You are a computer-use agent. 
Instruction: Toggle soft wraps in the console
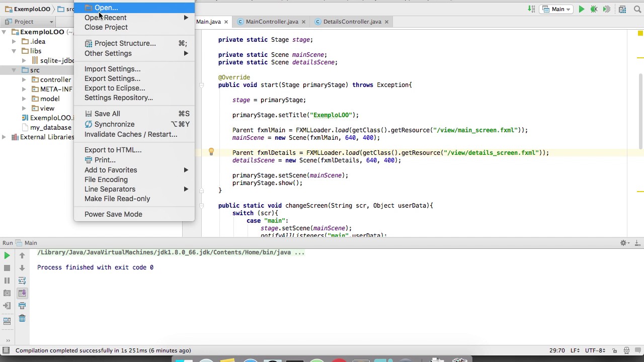[22, 281]
